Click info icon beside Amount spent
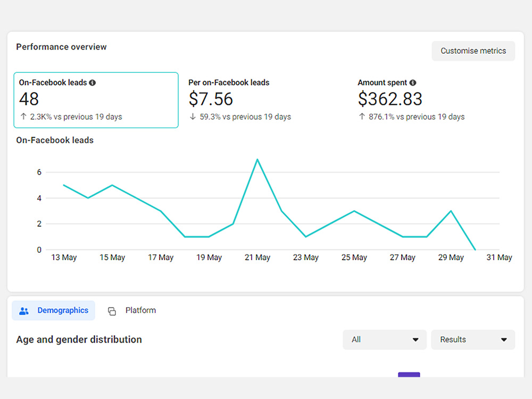Screen dimensions: 532x399 click(x=413, y=82)
